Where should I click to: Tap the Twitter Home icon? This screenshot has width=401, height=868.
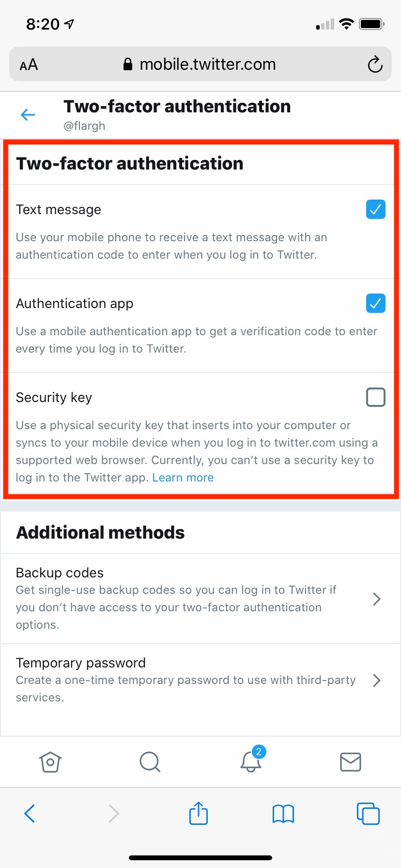pyautogui.click(x=50, y=762)
